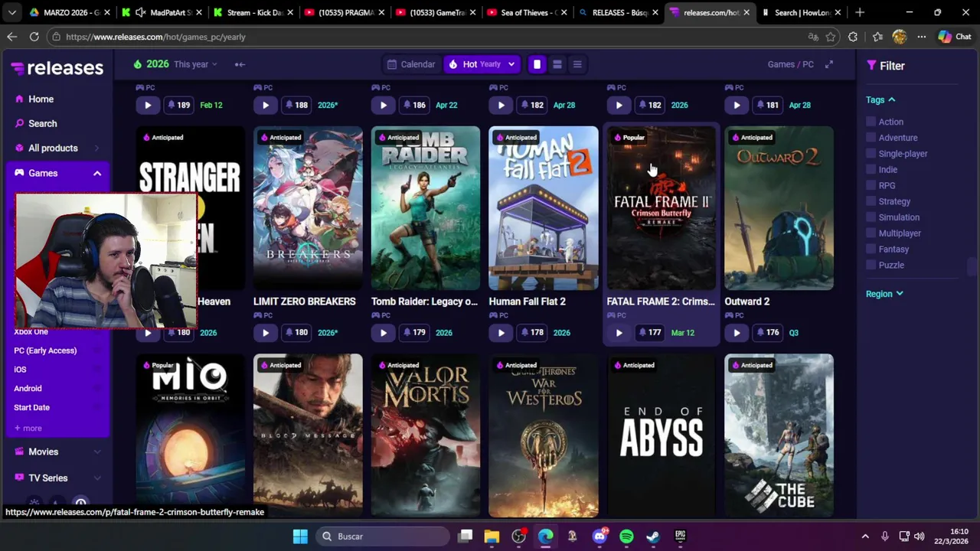Viewport: 980px width, 551px height.
Task: Open the Hot Yearly sort dropdown
Action: click(x=482, y=64)
